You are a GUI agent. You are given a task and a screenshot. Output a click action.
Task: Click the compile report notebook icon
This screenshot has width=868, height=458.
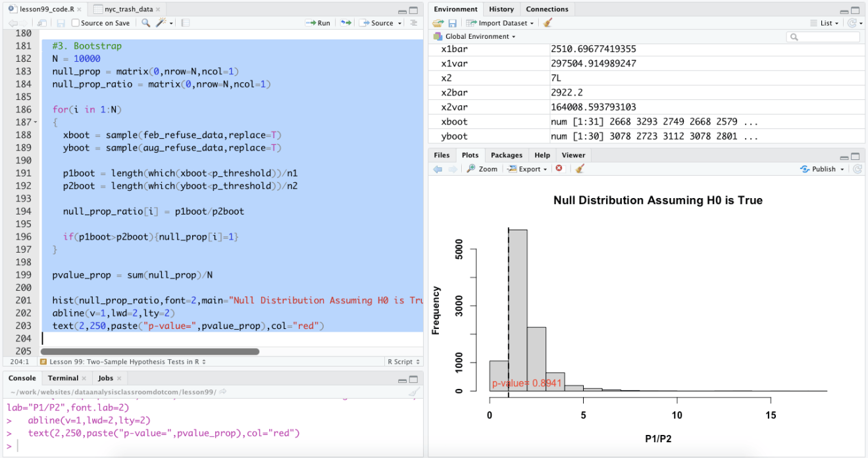(186, 23)
